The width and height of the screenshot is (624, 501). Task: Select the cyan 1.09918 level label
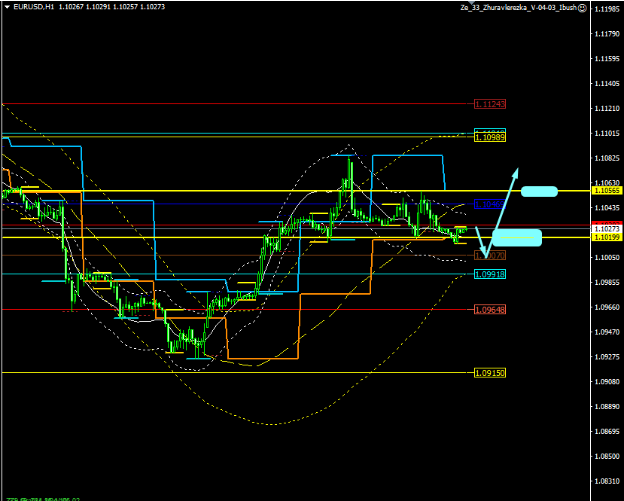489,274
